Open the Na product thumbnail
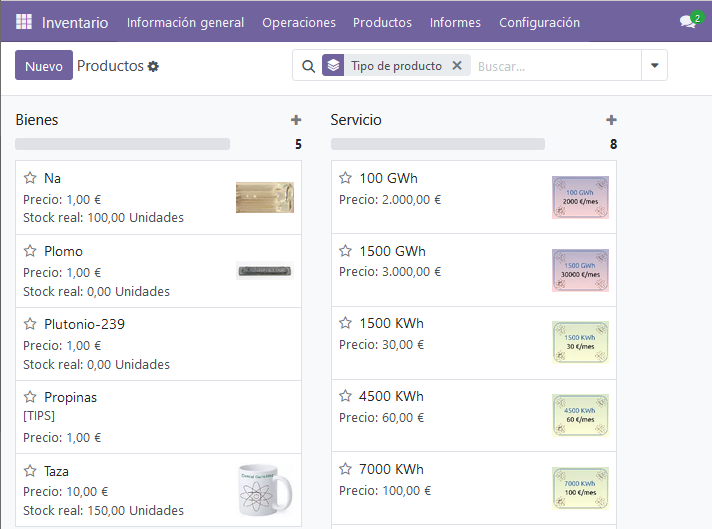The height and width of the screenshot is (529, 712). tap(265, 198)
